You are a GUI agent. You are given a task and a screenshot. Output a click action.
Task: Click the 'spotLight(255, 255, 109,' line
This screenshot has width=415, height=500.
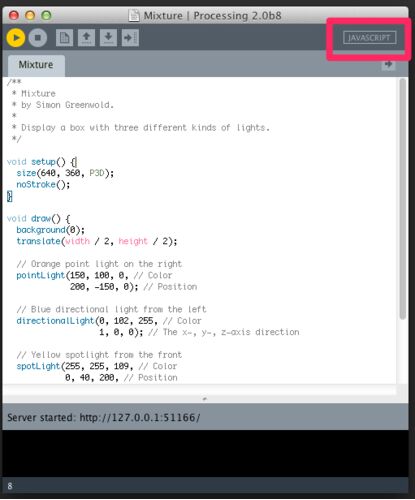click(97, 366)
